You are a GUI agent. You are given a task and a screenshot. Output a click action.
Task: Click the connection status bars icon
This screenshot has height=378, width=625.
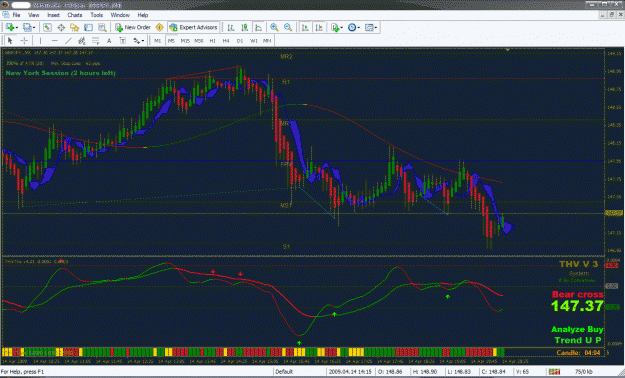554,372
